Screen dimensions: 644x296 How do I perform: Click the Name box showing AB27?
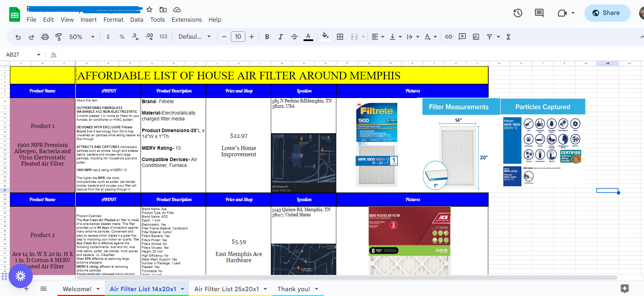pos(21,55)
